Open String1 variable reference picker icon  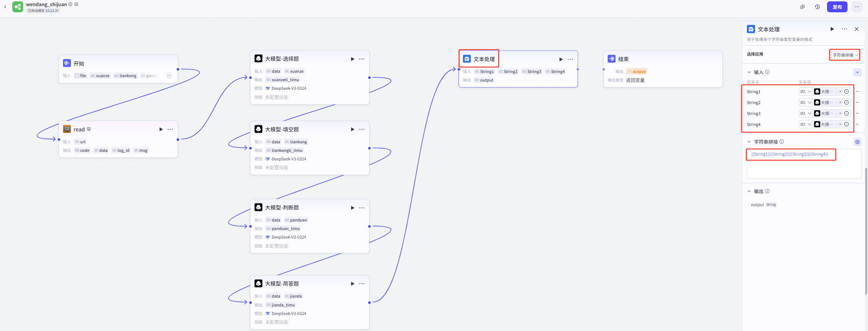tap(847, 92)
